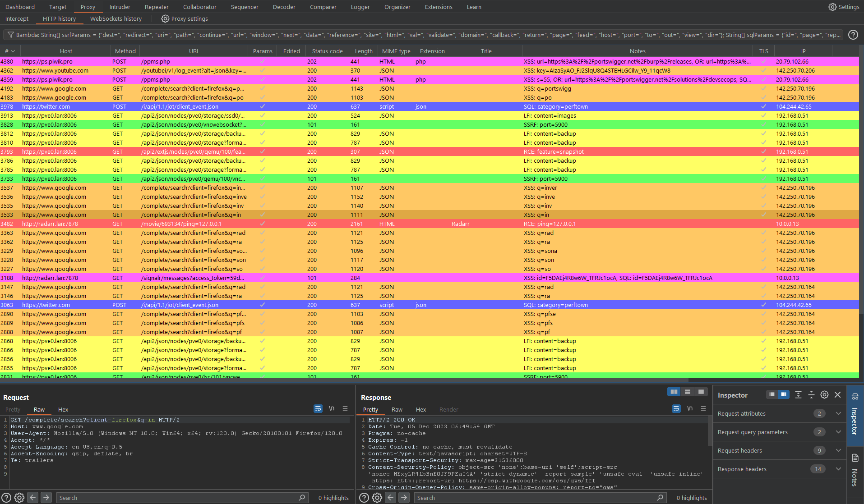Select the Raw tab in the Response panel
The image size is (864, 504).
tap(397, 409)
